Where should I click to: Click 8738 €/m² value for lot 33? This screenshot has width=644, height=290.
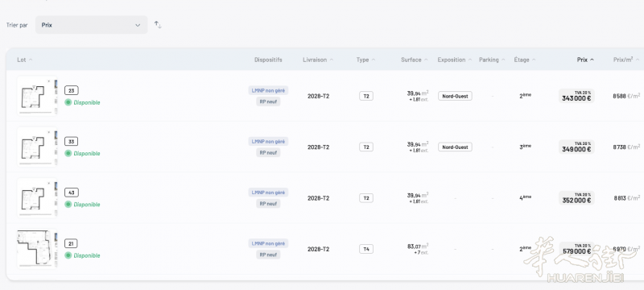click(626, 147)
